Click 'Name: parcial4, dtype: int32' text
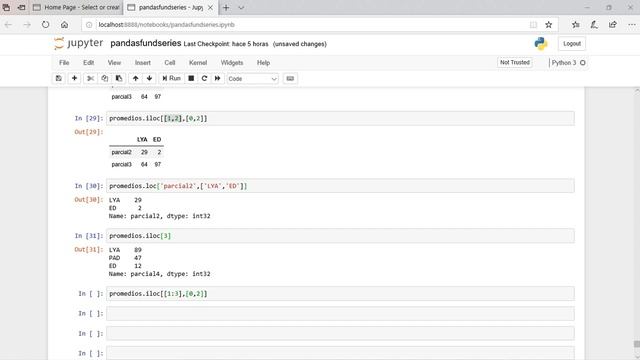 click(x=160, y=274)
